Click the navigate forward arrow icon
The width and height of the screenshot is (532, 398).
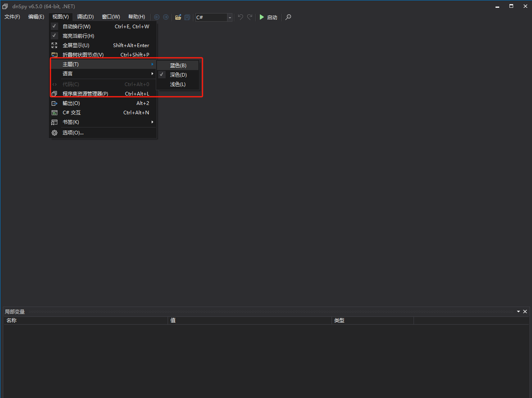pos(166,17)
